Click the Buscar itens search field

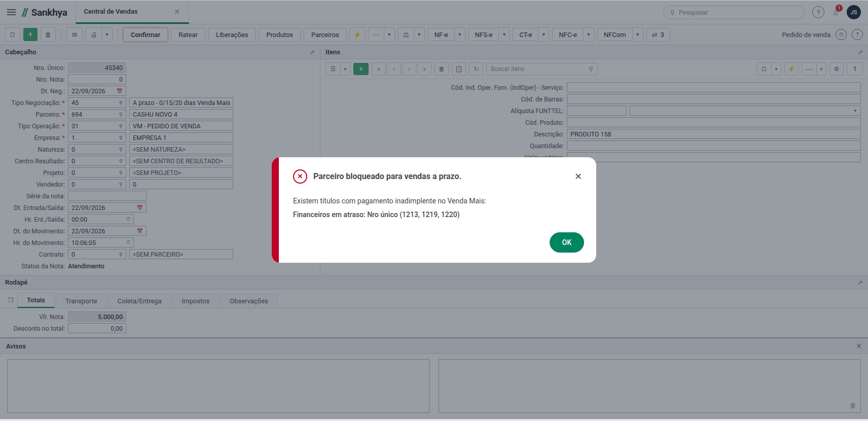541,69
